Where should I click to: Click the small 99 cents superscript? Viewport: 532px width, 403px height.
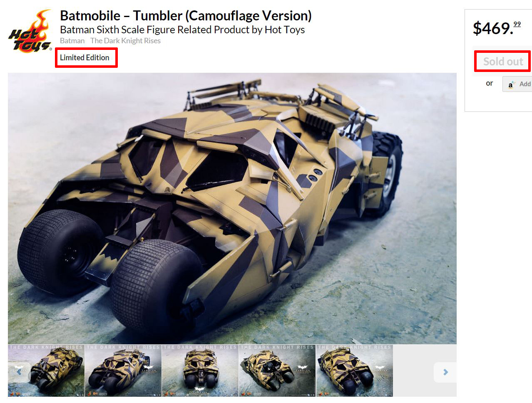pos(517,24)
